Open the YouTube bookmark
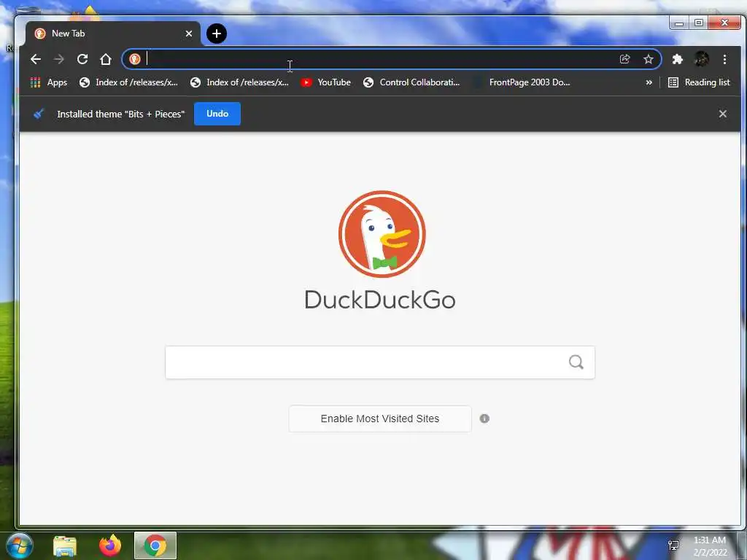The image size is (747, 560). pyautogui.click(x=326, y=82)
